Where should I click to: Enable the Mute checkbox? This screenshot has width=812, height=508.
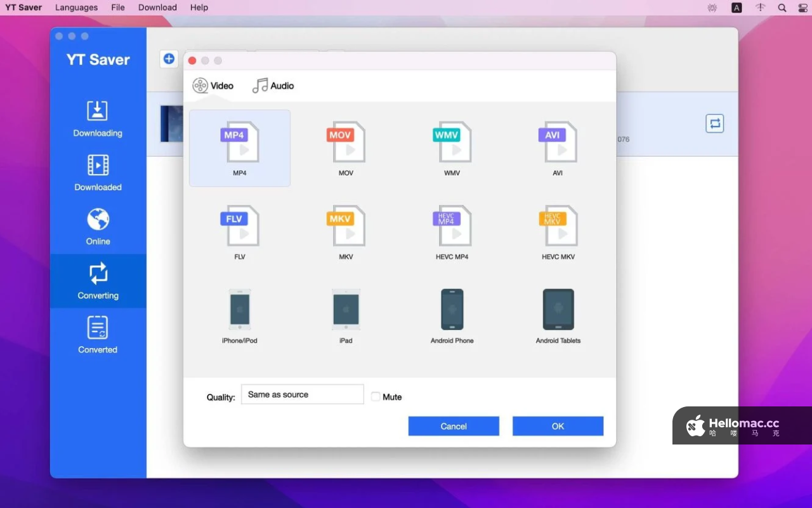(376, 397)
